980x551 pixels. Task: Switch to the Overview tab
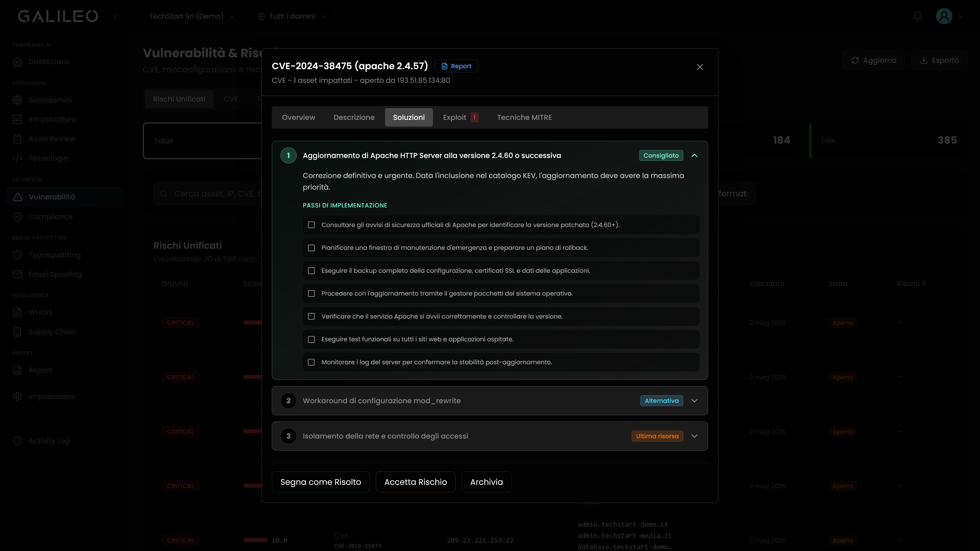298,118
